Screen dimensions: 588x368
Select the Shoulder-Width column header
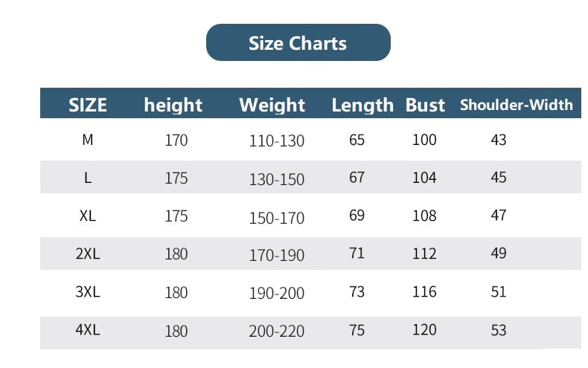point(516,105)
